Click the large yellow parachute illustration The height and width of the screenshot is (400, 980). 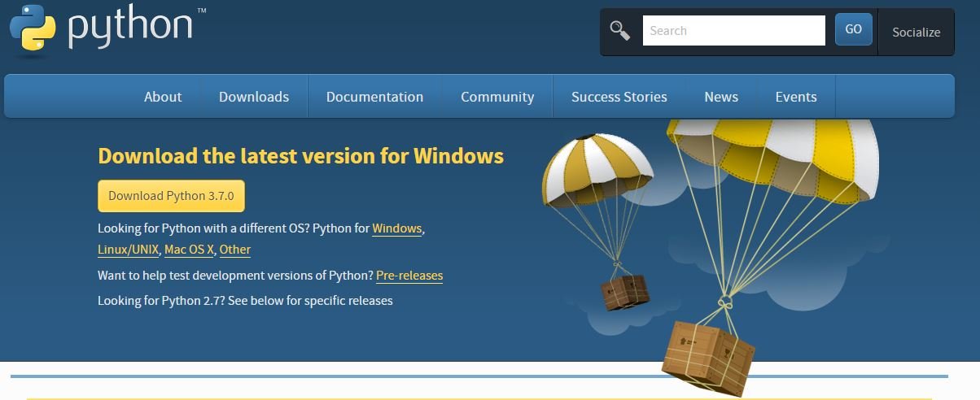point(773,163)
